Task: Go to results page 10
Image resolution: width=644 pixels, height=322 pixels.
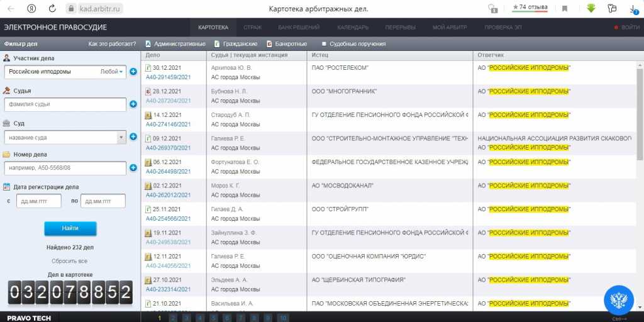Action: coord(282,318)
